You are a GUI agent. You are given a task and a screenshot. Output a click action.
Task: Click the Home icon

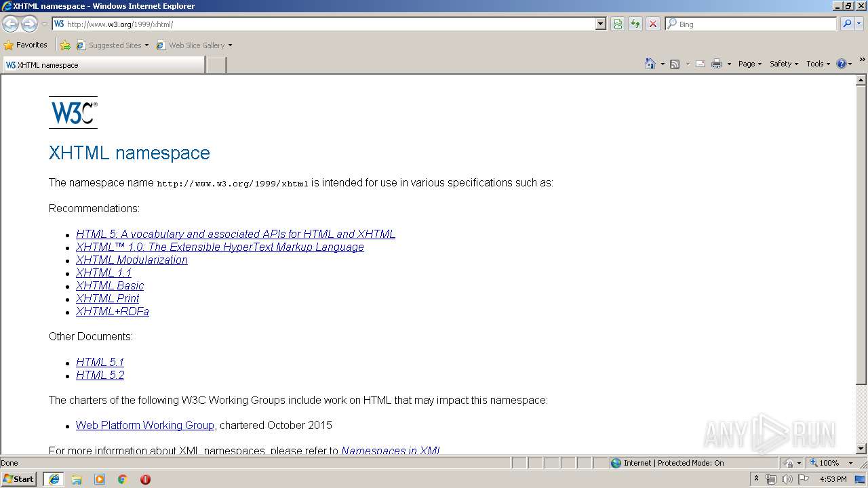(x=650, y=64)
